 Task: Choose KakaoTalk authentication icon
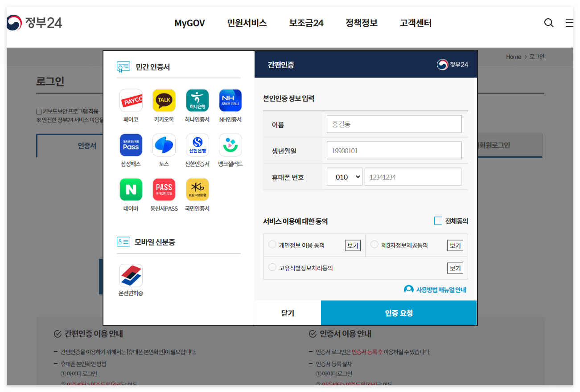164,100
